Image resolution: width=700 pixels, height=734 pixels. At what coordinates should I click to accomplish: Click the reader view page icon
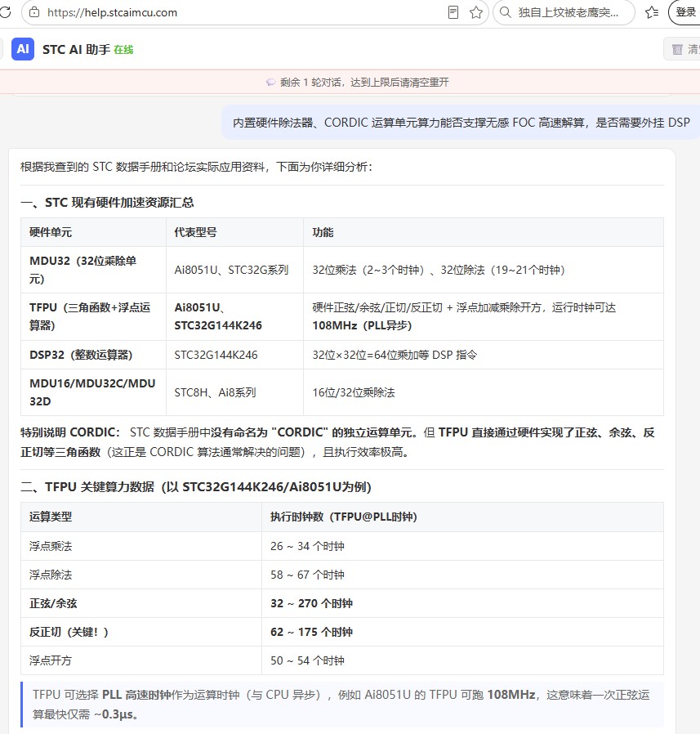[453, 12]
